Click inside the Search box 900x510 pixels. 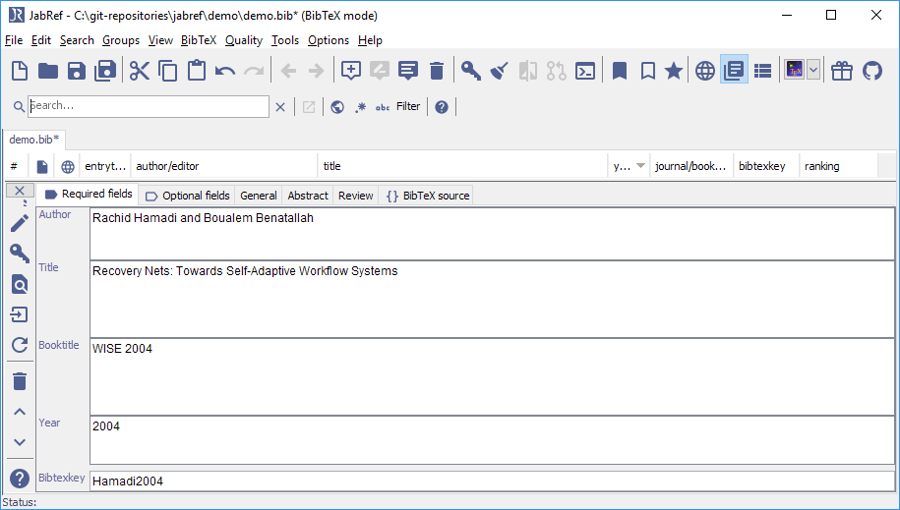[x=148, y=106]
